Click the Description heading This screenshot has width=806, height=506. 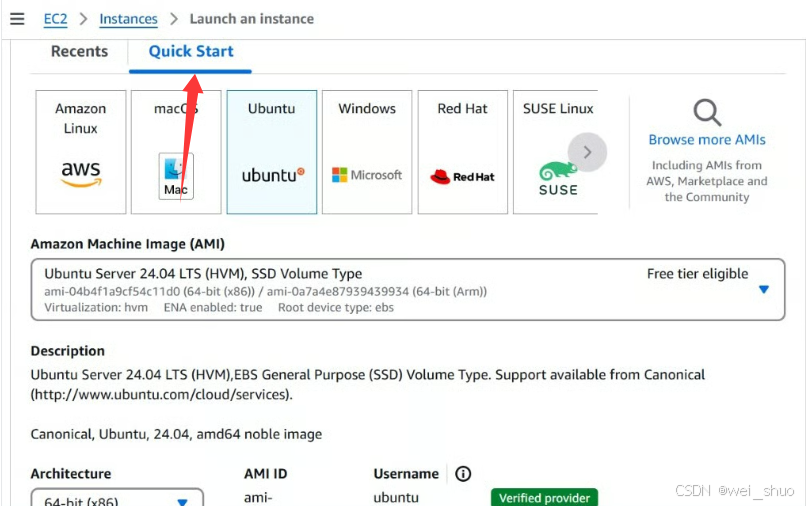coord(68,351)
